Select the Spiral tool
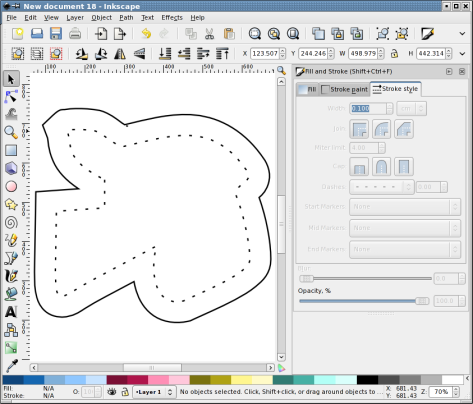This screenshot has height=404, width=473. pyautogui.click(x=11, y=222)
